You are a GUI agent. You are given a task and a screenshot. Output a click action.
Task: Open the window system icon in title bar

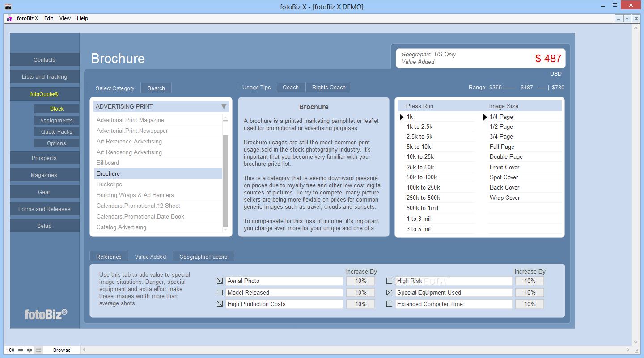point(8,7)
